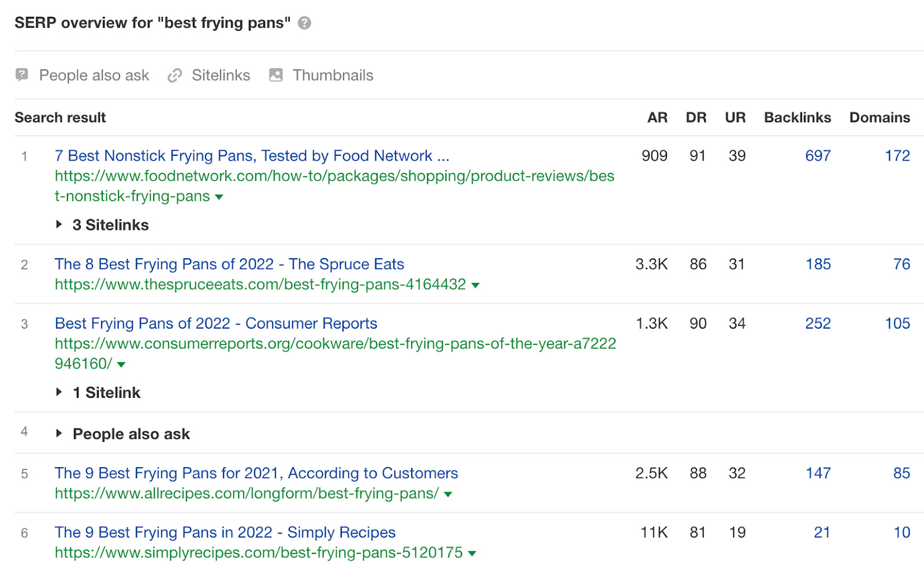Open dropdown next to simplyrecipes.com URL

472,553
